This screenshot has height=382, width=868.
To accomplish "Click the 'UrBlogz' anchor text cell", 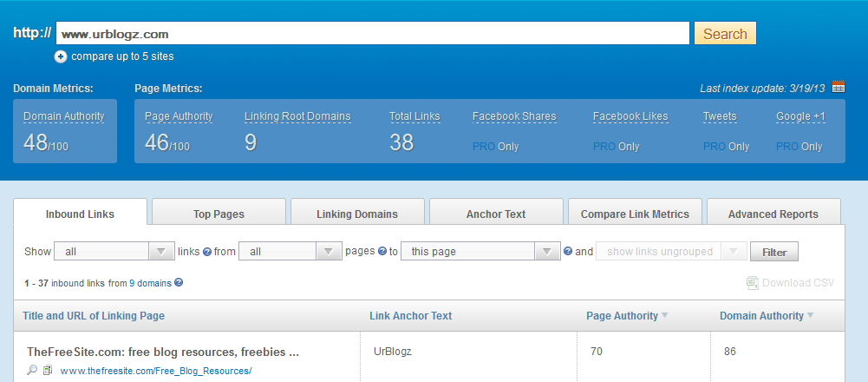I will click(393, 352).
